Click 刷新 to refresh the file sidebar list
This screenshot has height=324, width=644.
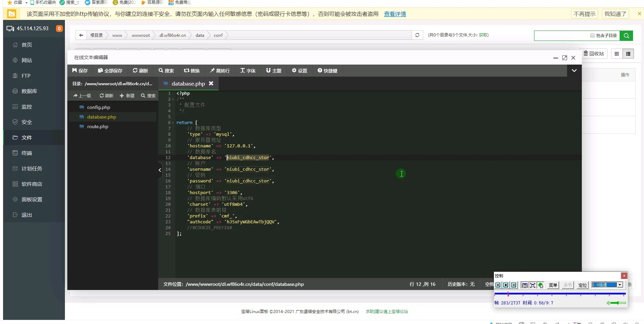tap(106, 96)
